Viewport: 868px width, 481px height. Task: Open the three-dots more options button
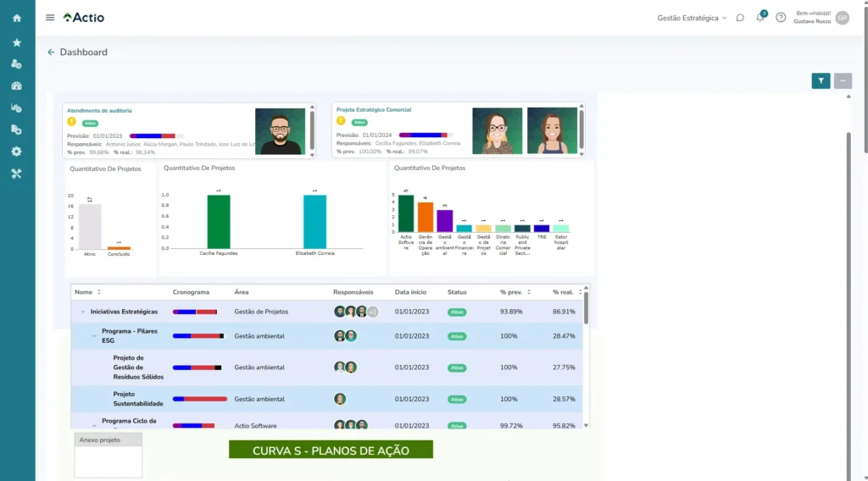[x=843, y=80]
